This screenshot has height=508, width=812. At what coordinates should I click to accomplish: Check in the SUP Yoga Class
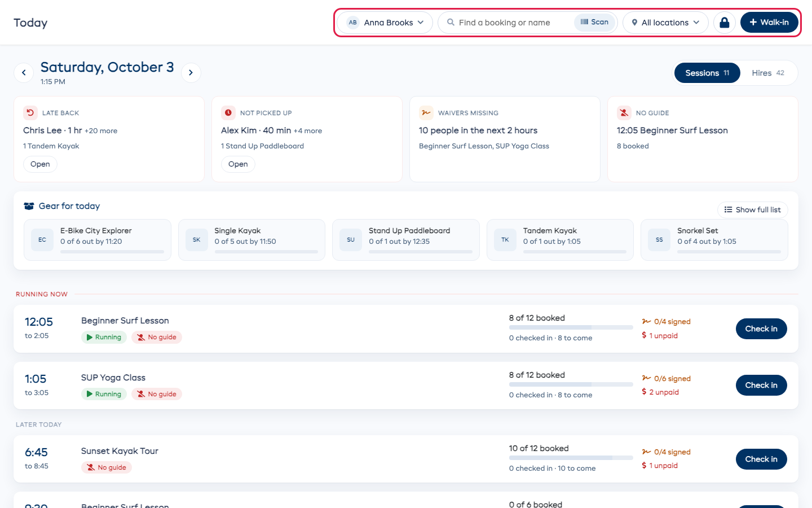761,386
